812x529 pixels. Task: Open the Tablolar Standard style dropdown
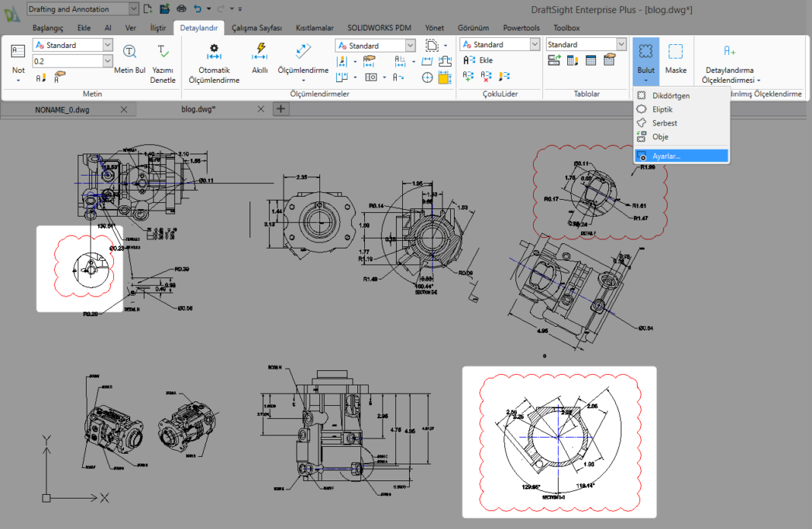pyautogui.click(x=621, y=45)
